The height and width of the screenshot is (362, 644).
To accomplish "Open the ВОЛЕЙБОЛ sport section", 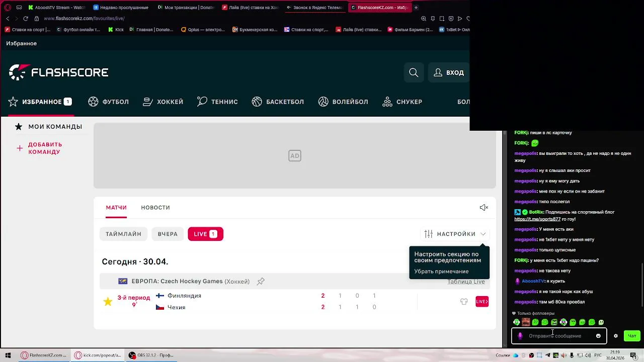I will (343, 102).
